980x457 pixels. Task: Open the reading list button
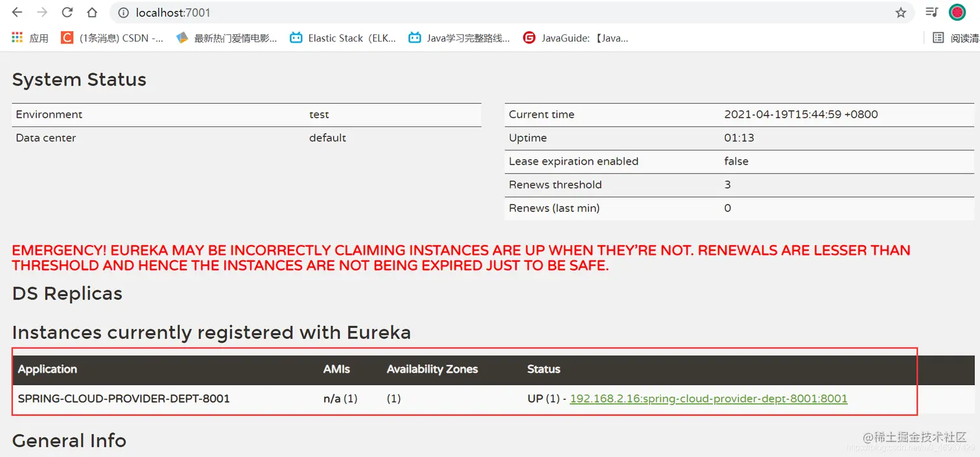[955, 38]
